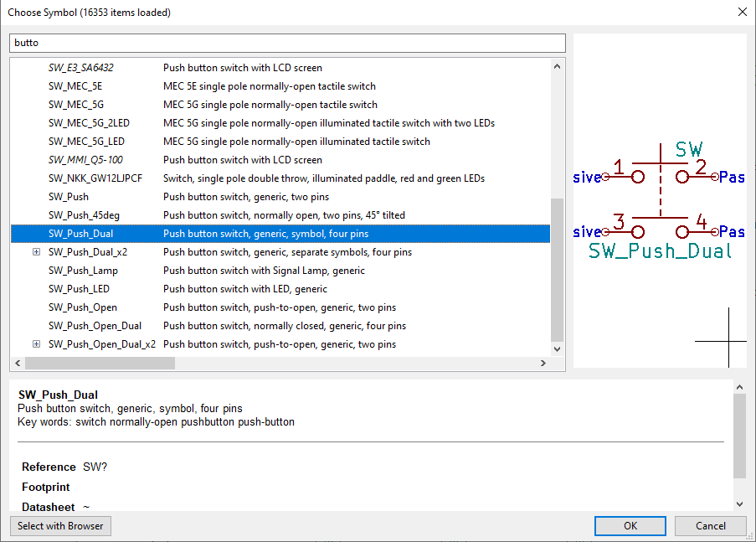Select the SW_Push_Open symbol

[x=83, y=307]
